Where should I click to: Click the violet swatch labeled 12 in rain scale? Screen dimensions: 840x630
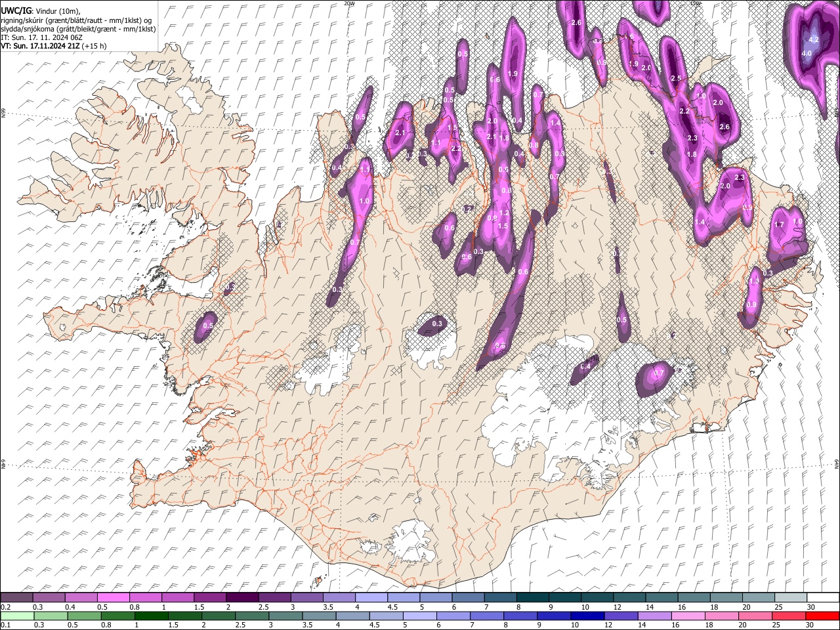(x=621, y=616)
